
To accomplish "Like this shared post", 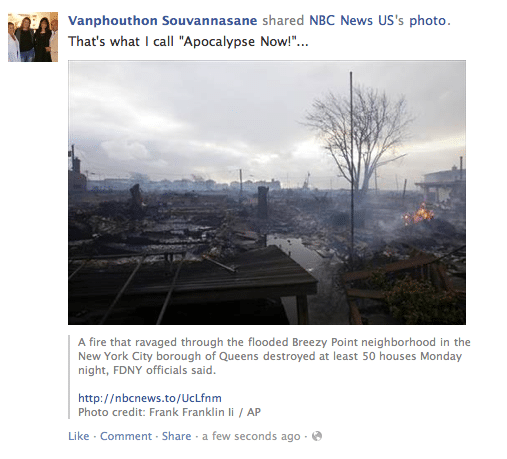I will [79, 436].
